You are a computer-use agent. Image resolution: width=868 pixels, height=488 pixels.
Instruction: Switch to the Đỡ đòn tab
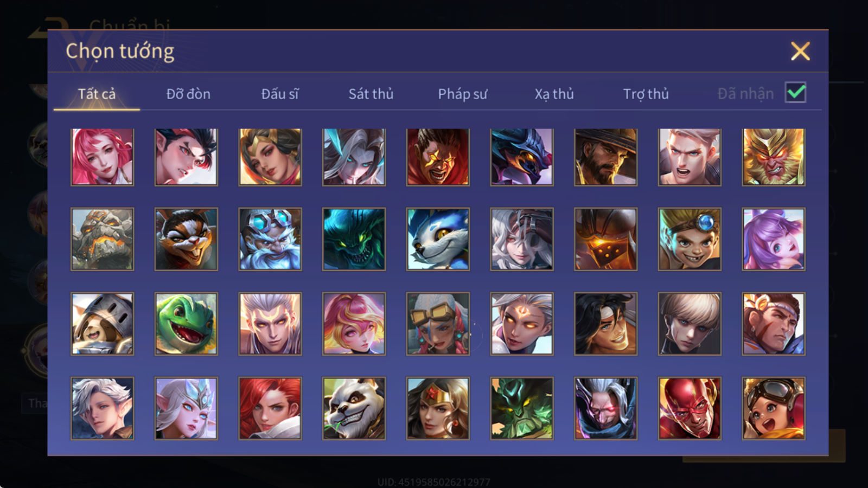pyautogui.click(x=188, y=94)
